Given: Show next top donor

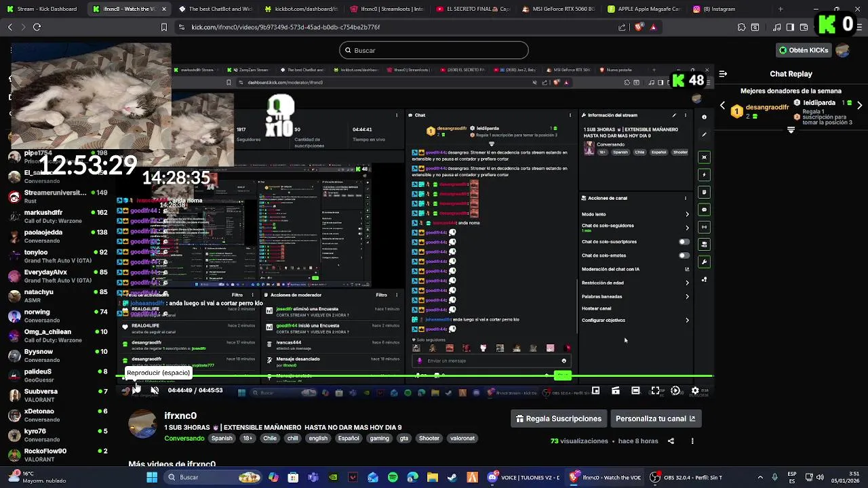Looking at the screenshot, I should coord(859,106).
